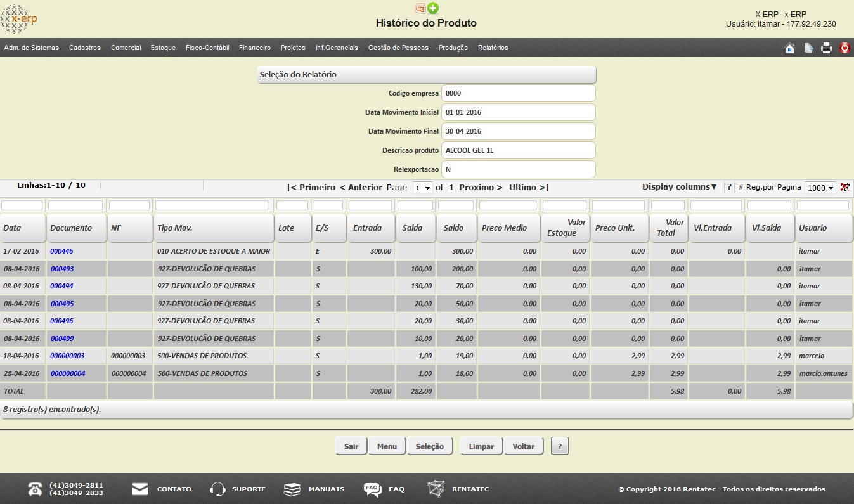Open the Inf.Gerenciais menu
This screenshot has width=854, height=504.
337,48
